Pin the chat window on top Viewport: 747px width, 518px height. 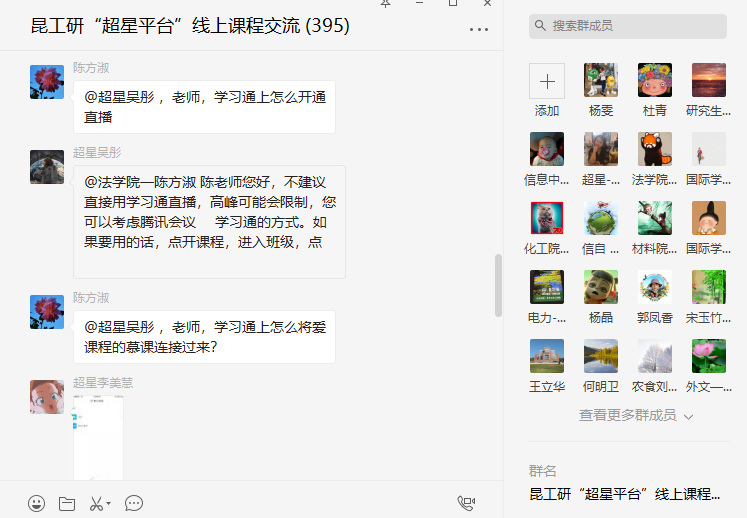385,3
